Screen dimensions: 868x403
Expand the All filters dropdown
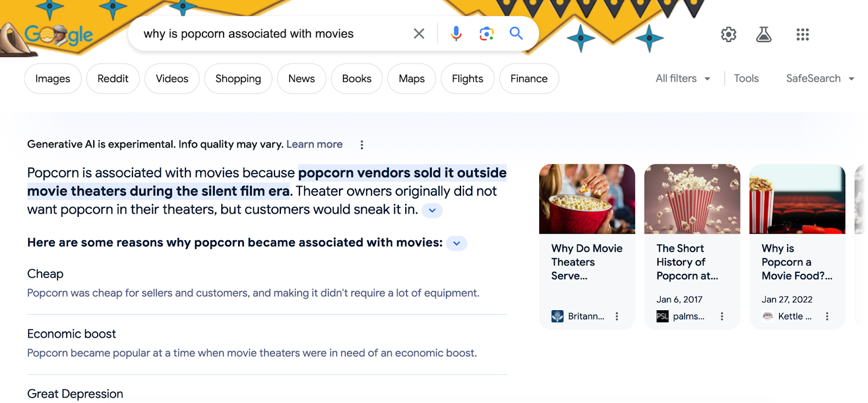[x=682, y=79]
